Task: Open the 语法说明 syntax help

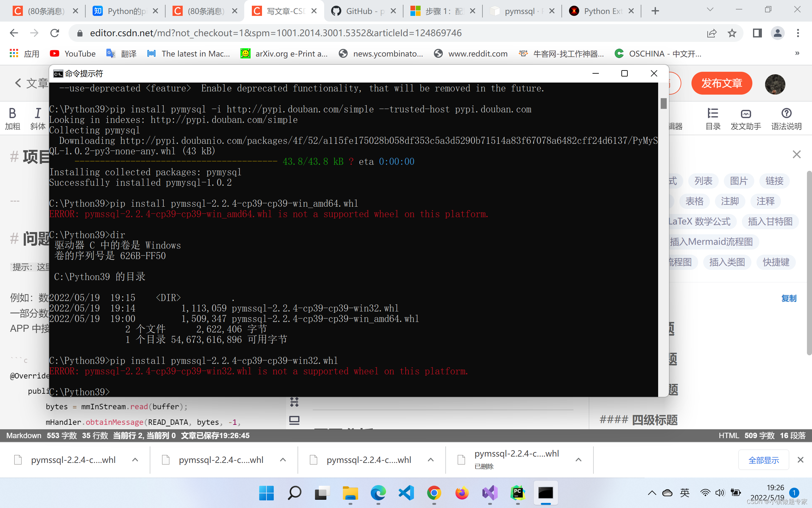Action: pos(786,119)
